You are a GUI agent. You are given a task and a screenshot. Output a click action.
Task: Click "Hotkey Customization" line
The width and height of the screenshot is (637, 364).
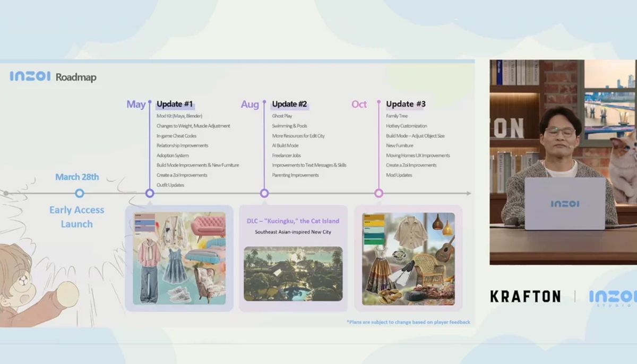tap(406, 126)
